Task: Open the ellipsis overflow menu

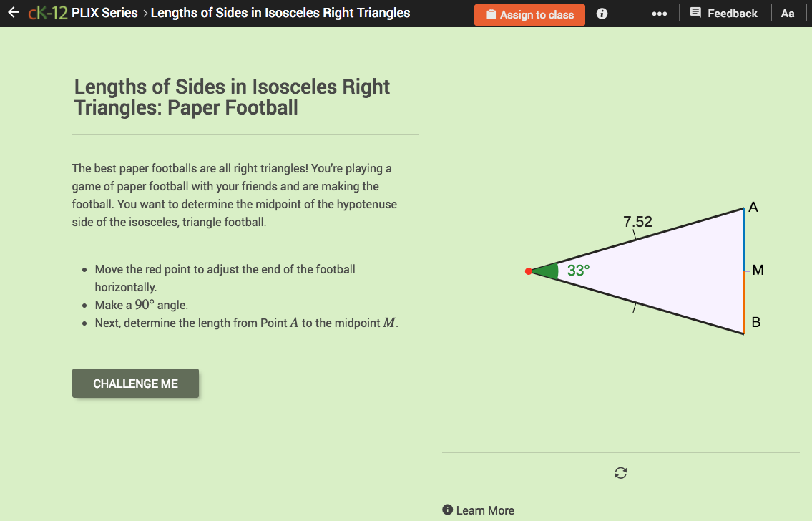Action: 659,13
